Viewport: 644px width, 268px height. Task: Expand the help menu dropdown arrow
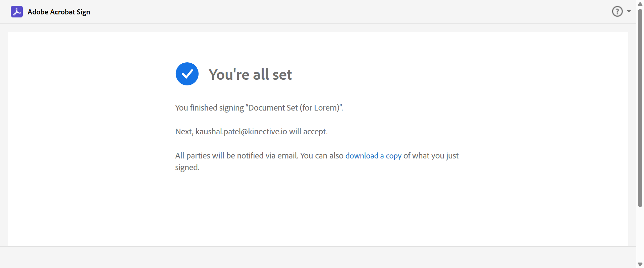coord(629,11)
